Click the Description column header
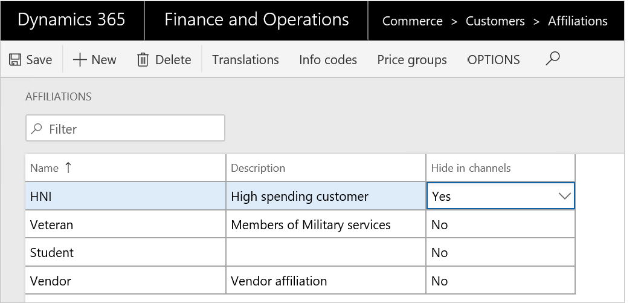 coord(258,168)
